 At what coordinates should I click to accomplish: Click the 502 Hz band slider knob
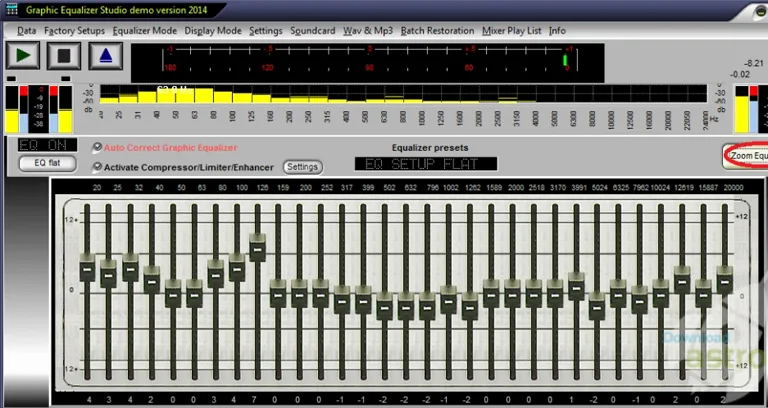tap(384, 307)
